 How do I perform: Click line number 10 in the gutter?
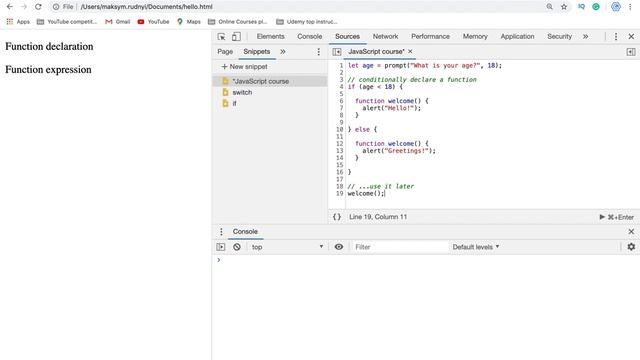(340, 129)
